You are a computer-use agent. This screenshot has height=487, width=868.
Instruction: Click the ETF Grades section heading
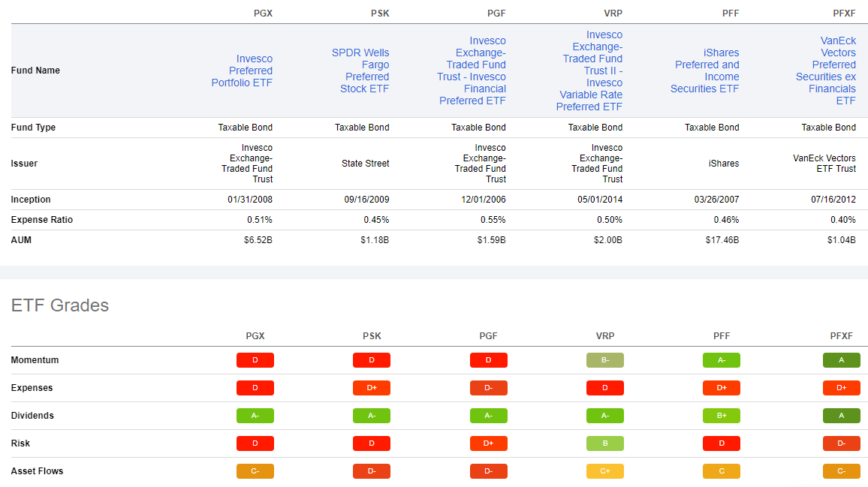coord(60,305)
